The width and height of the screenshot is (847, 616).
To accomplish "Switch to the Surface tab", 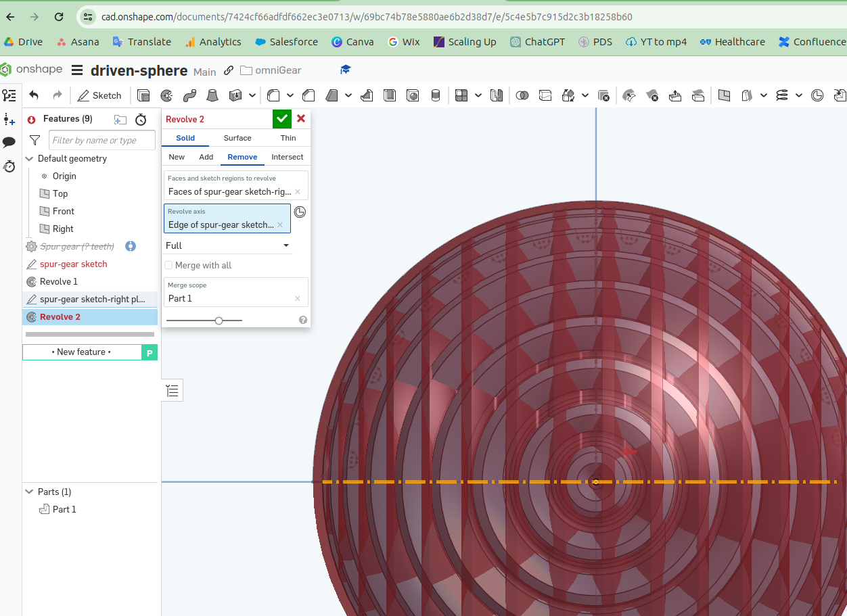I will point(237,138).
